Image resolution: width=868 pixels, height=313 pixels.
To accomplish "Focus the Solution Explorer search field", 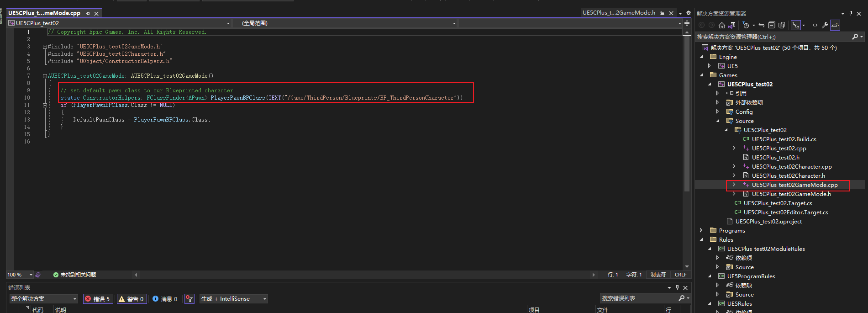I will pyautogui.click(x=773, y=37).
